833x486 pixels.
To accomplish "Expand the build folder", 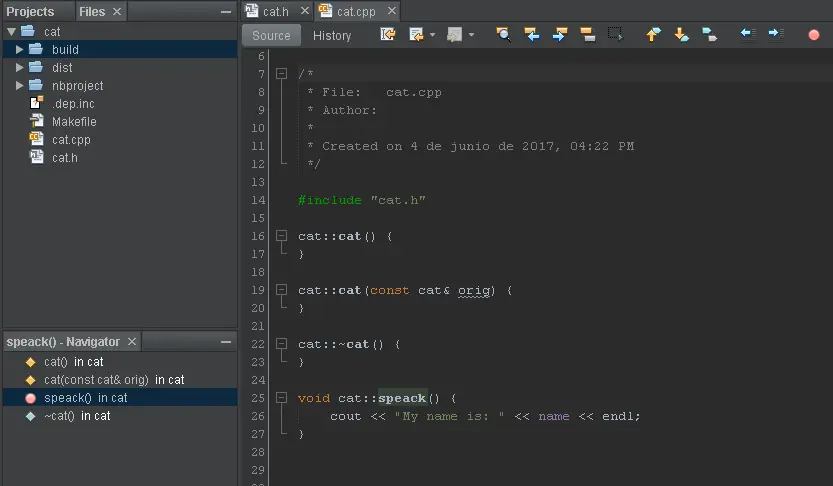I will pos(19,50).
